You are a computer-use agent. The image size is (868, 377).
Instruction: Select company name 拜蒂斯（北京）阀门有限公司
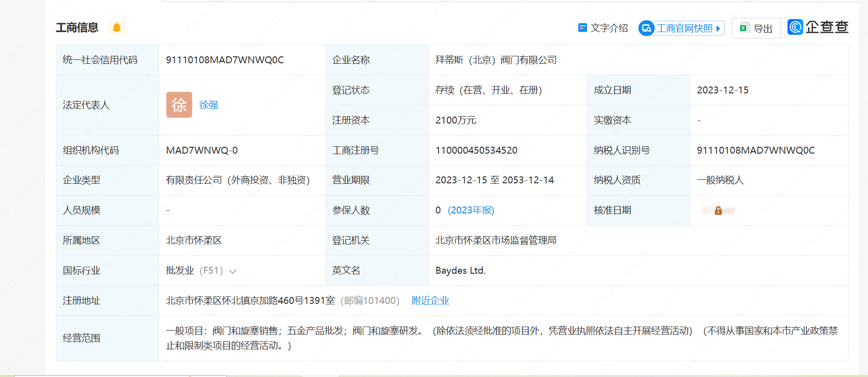[496, 60]
